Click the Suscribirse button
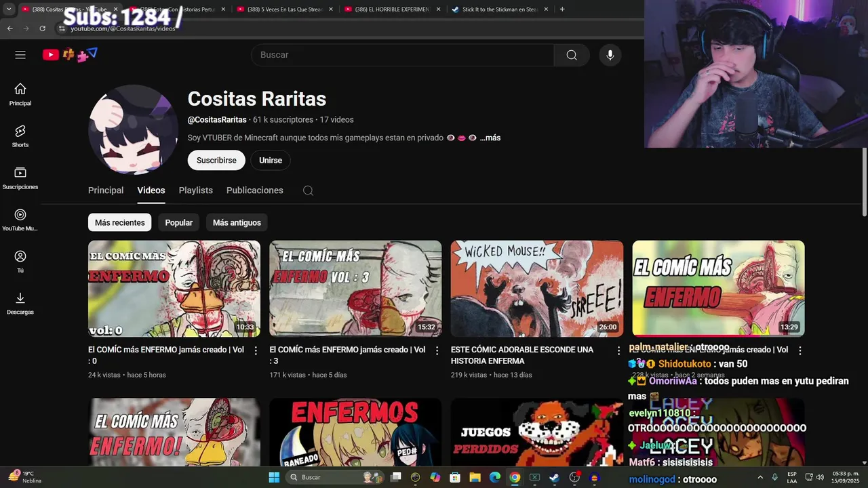The image size is (868, 488). 216,160
